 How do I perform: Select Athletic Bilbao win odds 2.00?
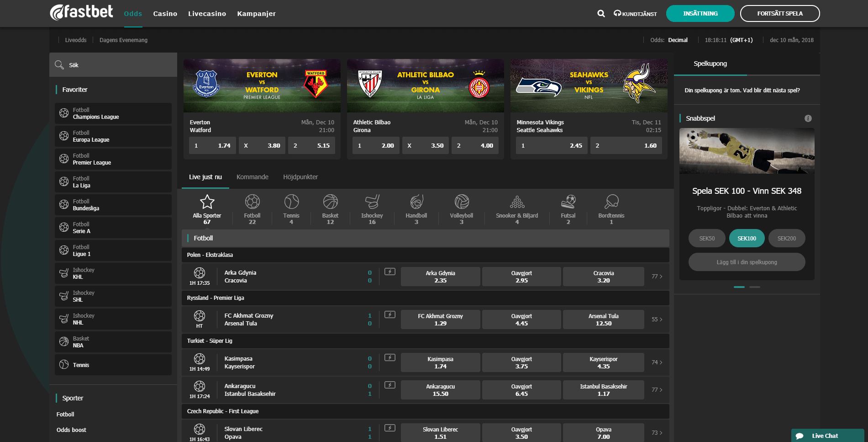[376, 145]
